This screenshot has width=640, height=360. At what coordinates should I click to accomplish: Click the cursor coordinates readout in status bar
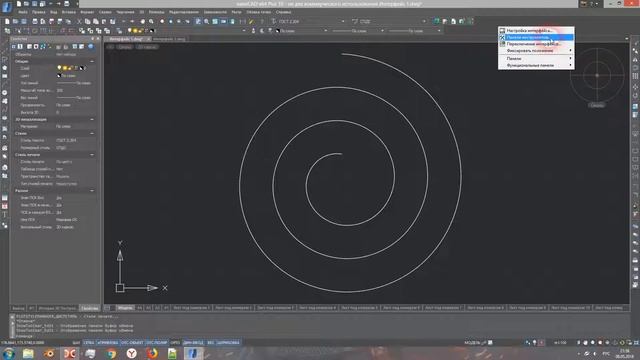22,342
